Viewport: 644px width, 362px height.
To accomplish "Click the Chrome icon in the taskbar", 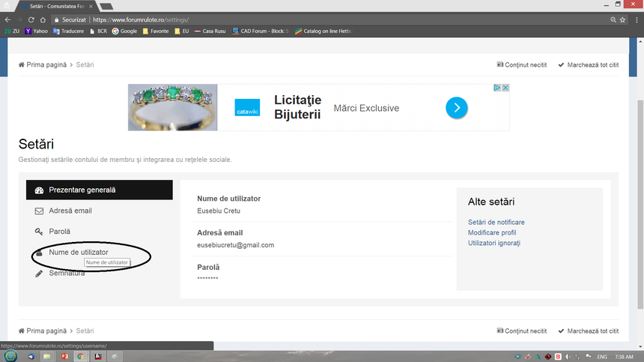I will click(80, 356).
